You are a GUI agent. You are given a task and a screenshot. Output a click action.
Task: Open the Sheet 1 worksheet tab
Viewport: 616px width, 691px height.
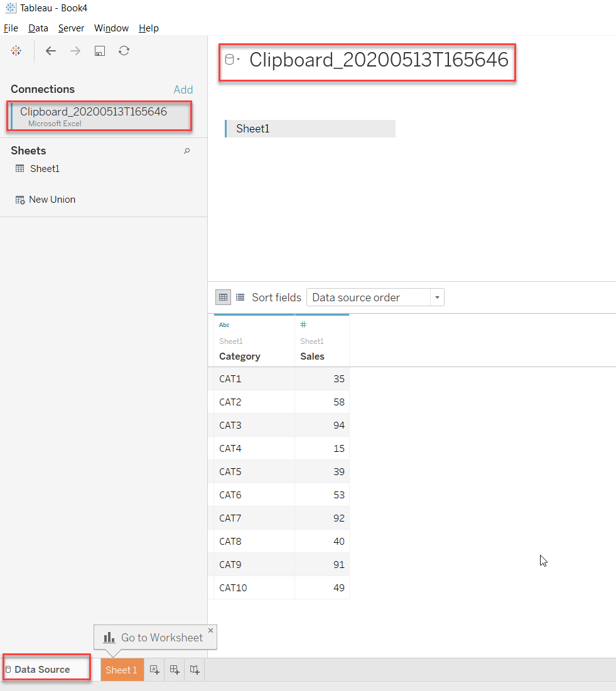[x=122, y=670]
